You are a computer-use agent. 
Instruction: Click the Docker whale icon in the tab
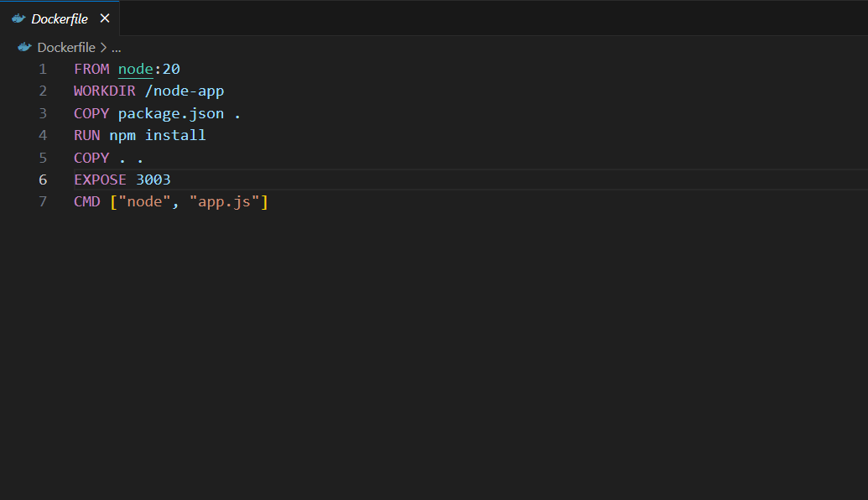click(18, 18)
